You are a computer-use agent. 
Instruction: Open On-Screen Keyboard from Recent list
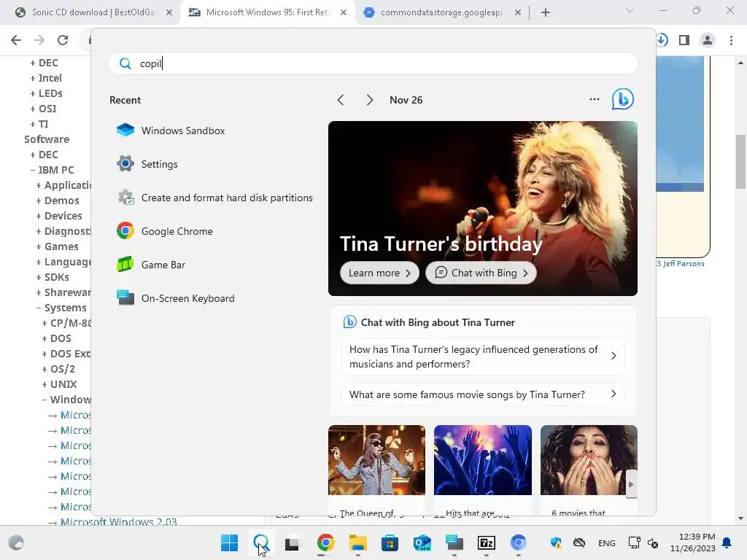[x=177, y=298]
